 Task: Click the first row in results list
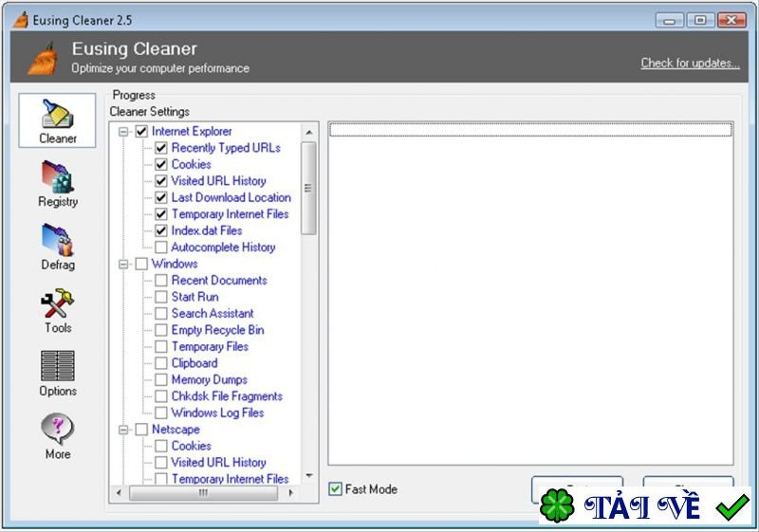pyautogui.click(x=530, y=130)
